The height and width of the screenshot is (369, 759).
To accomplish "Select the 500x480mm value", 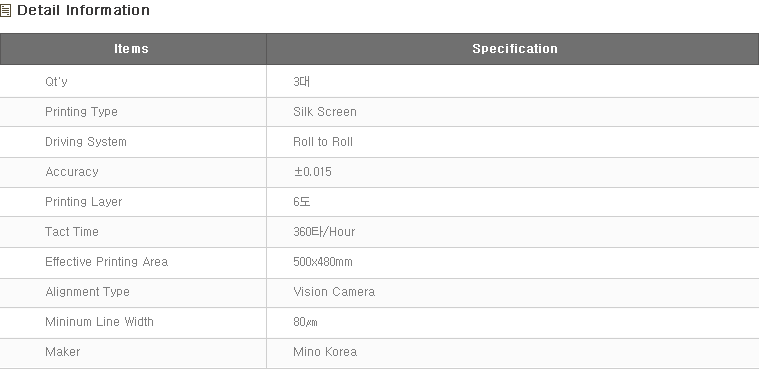I will [323, 262].
